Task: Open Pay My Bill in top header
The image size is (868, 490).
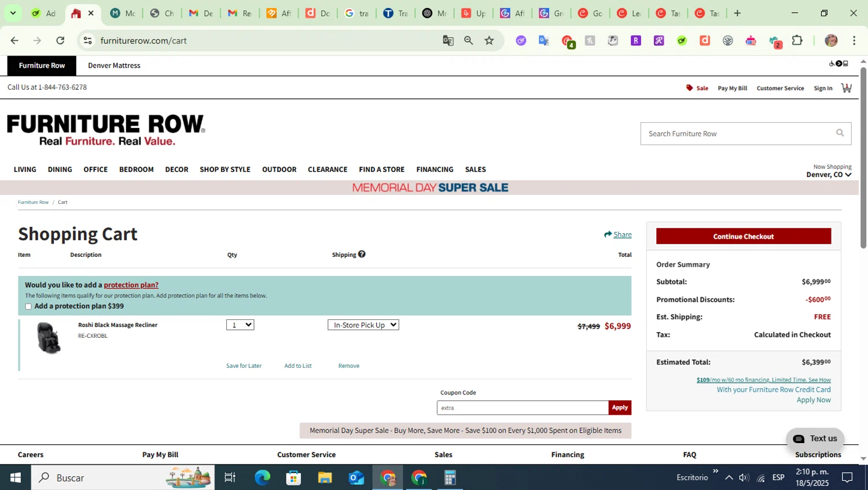Action: tap(733, 88)
